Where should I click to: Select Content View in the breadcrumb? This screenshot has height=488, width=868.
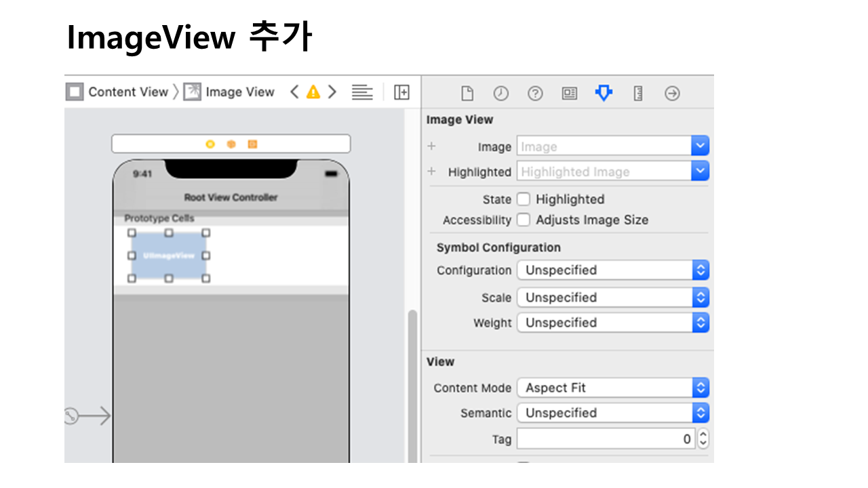click(x=117, y=92)
